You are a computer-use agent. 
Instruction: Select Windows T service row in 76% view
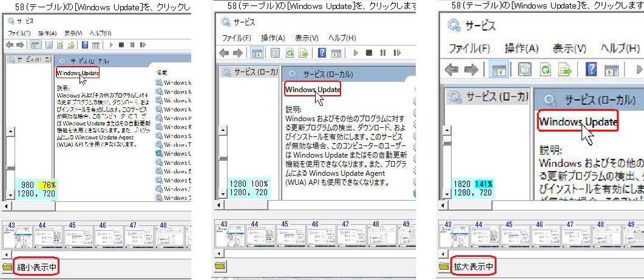pyautogui.click(x=174, y=145)
